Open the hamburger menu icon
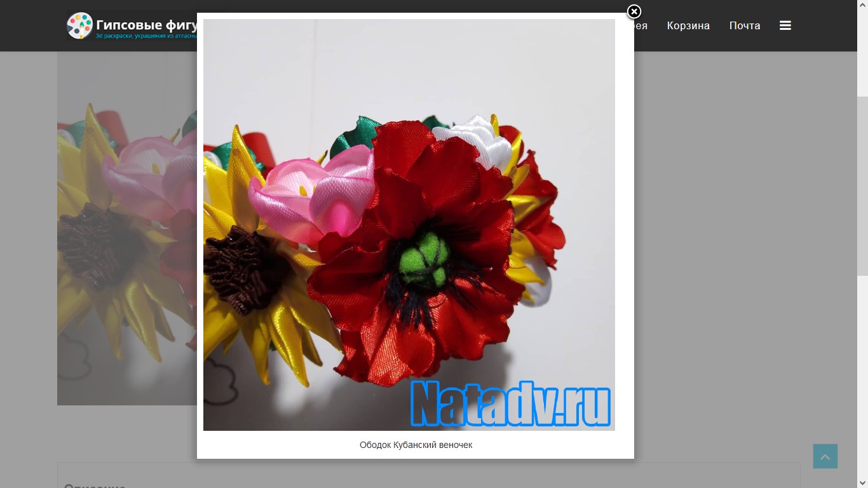Screen dimensions: 868x488 point(785,25)
